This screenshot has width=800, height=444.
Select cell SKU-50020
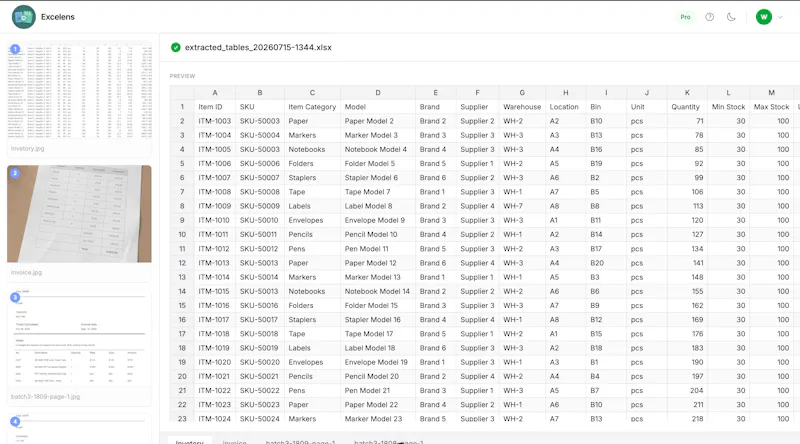click(260, 362)
